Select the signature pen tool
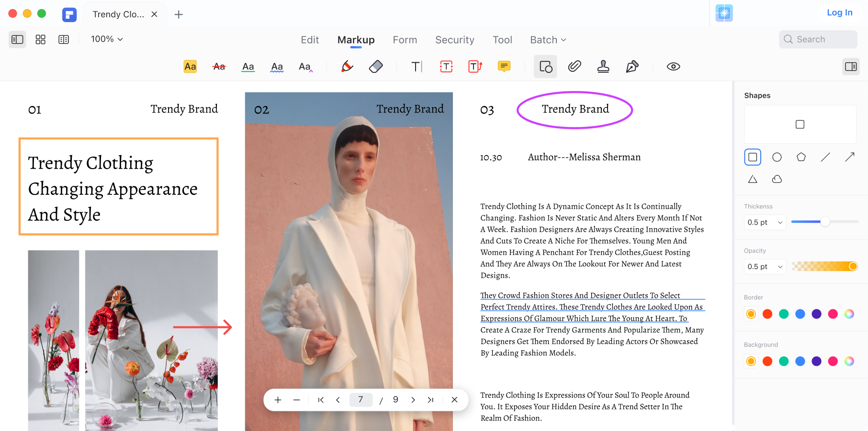This screenshot has height=431, width=868. pyautogui.click(x=632, y=67)
